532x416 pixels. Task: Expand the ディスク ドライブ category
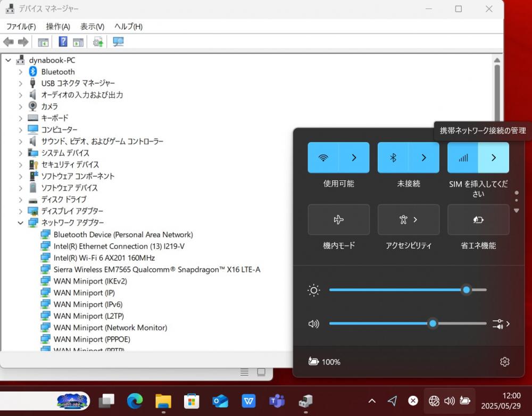(x=20, y=199)
